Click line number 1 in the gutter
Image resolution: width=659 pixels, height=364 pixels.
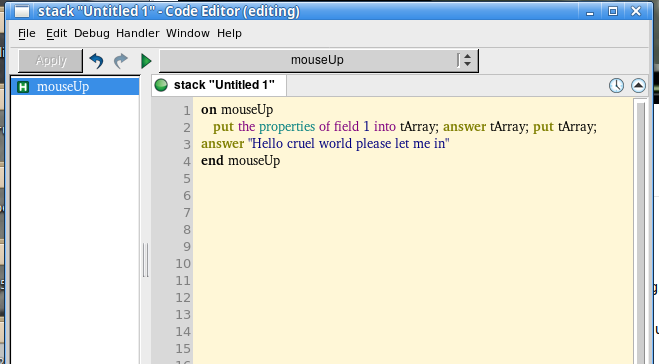pyautogui.click(x=187, y=111)
